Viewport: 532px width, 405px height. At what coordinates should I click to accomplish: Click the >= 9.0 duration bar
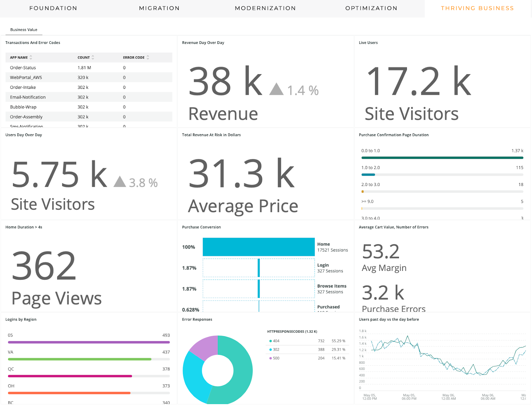[x=442, y=209]
